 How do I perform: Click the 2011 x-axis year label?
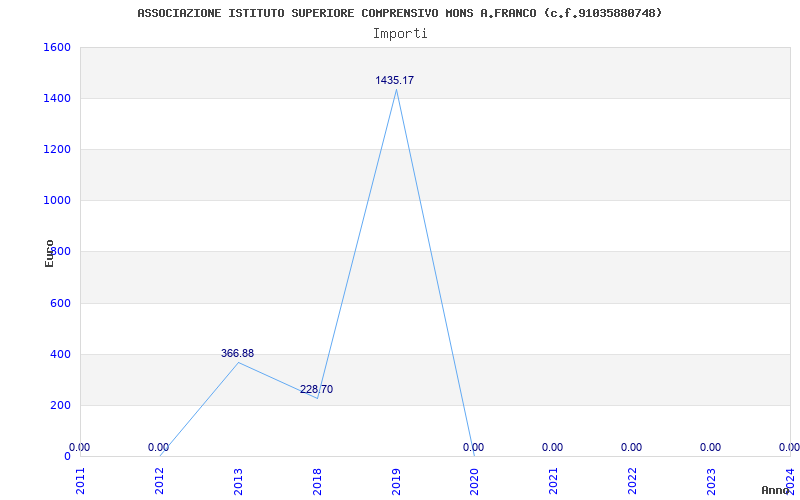pos(80,481)
